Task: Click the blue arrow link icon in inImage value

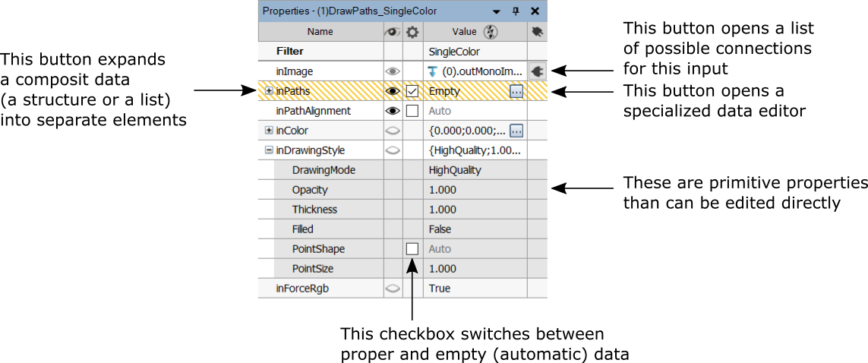Action: 433,71
